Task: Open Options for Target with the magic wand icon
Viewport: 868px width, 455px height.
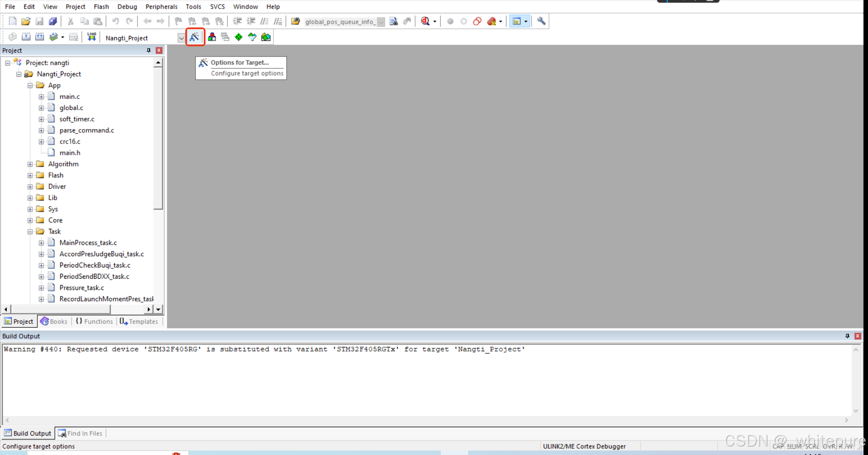Action: click(194, 37)
